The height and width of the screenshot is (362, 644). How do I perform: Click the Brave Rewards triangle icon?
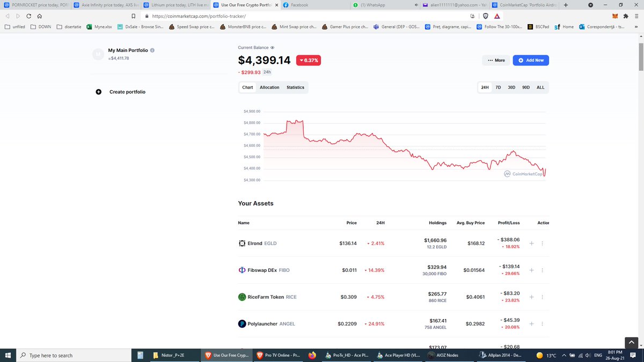[497, 16]
